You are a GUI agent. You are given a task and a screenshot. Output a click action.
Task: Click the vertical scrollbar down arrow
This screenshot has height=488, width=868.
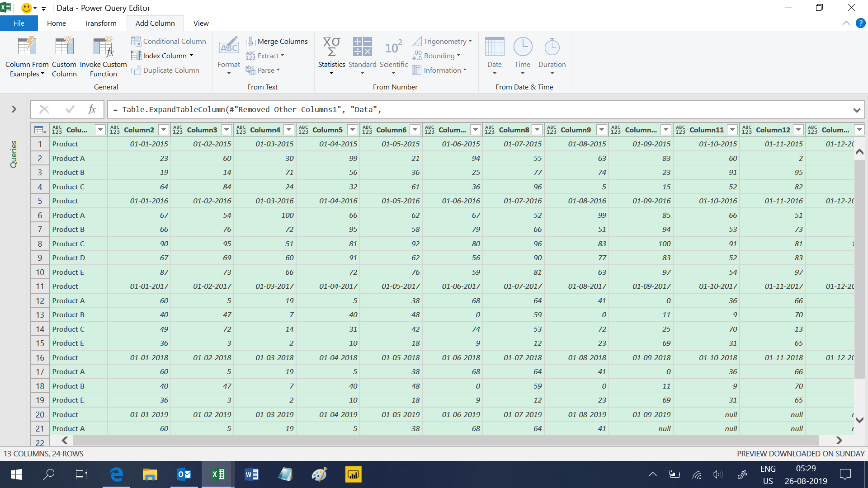859,420
